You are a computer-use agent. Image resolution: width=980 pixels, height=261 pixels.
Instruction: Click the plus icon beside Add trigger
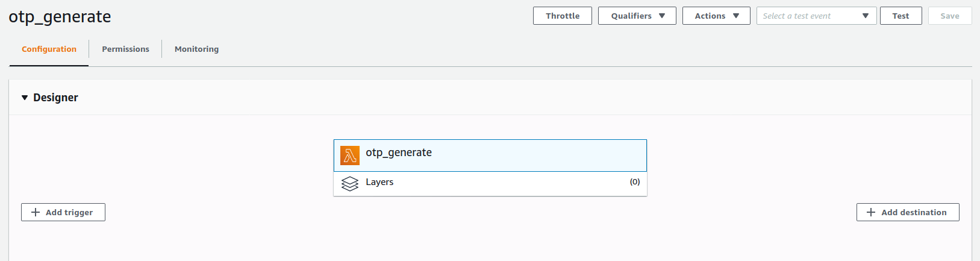(36, 212)
